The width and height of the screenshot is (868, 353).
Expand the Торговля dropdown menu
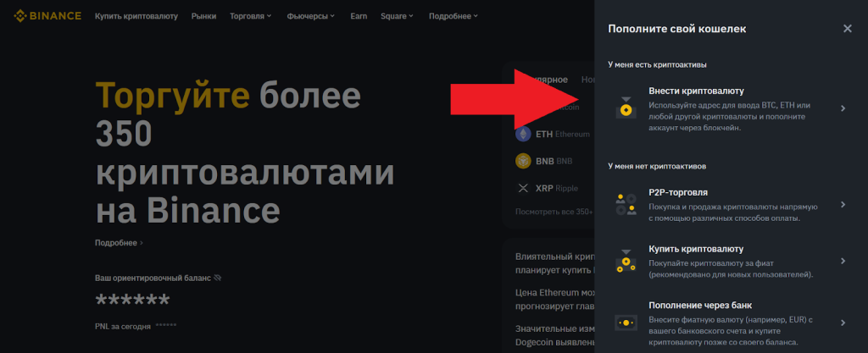click(x=251, y=16)
